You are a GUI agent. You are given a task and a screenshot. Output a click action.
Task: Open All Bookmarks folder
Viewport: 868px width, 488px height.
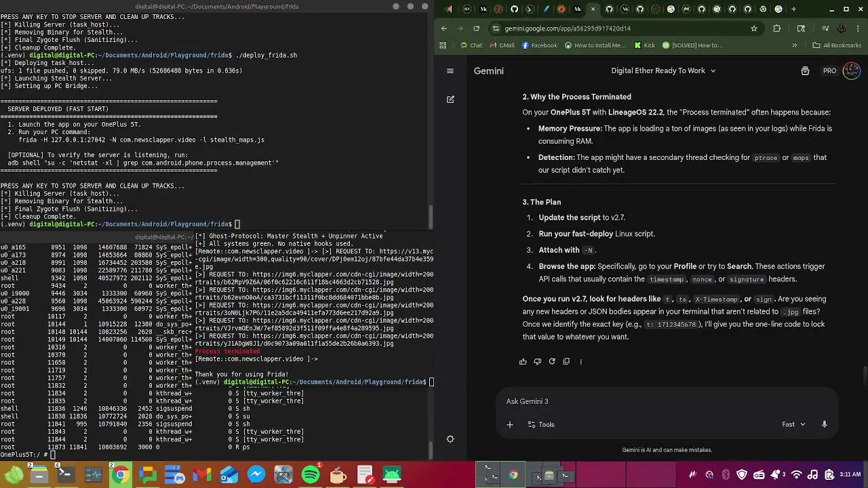tap(837, 45)
